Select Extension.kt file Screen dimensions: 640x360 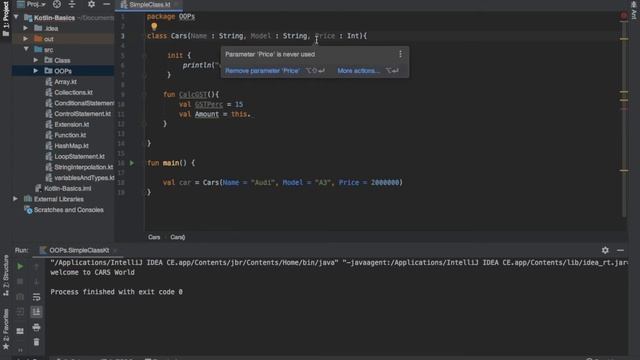[71, 124]
